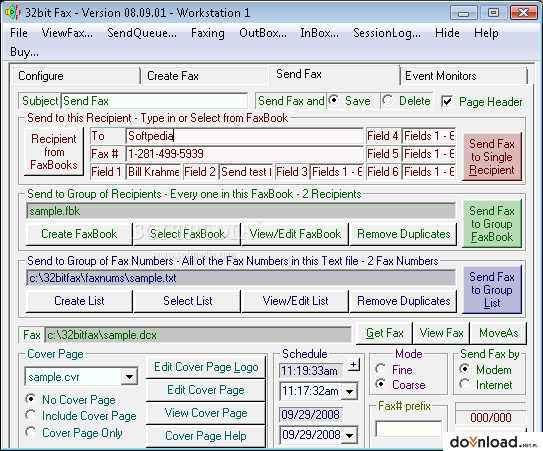Click the Hide menu item
The height and width of the screenshot is (451, 543).
pos(447,33)
